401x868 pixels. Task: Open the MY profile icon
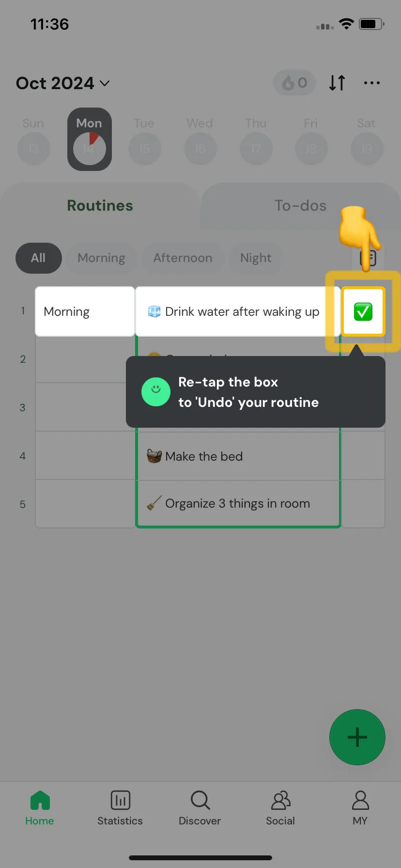coord(360,800)
